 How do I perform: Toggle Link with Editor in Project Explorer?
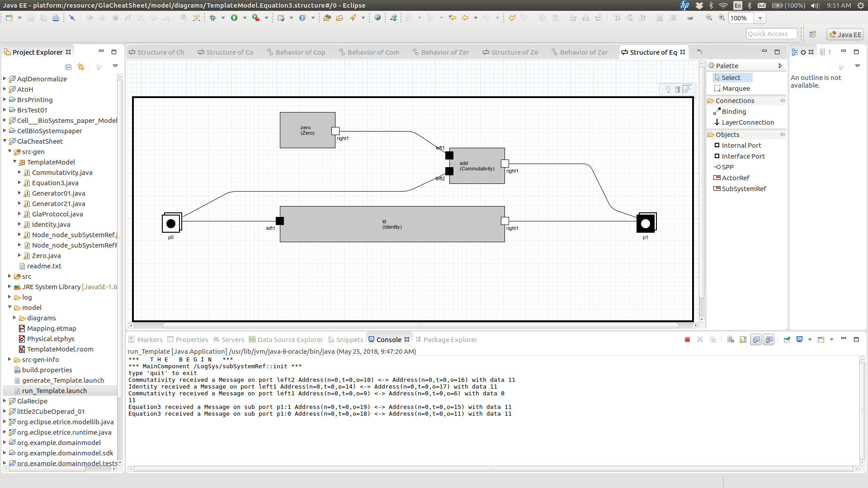click(81, 67)
